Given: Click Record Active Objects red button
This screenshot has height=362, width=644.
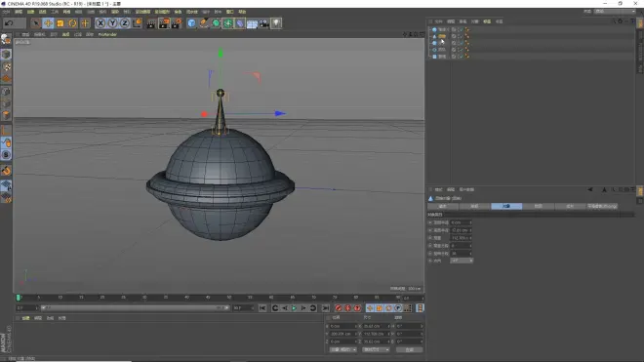Looking at the screenshot, I should tap(338, 308).
